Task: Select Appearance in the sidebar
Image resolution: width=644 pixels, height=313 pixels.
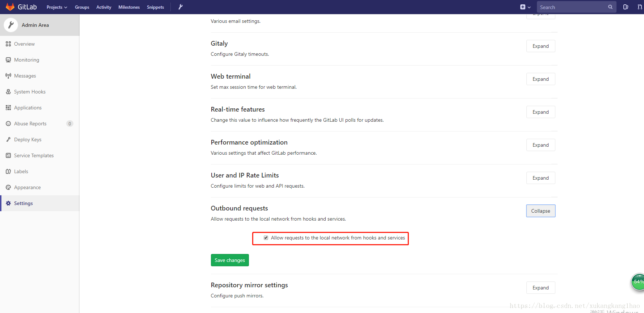Action: click(x=39, y=187)
